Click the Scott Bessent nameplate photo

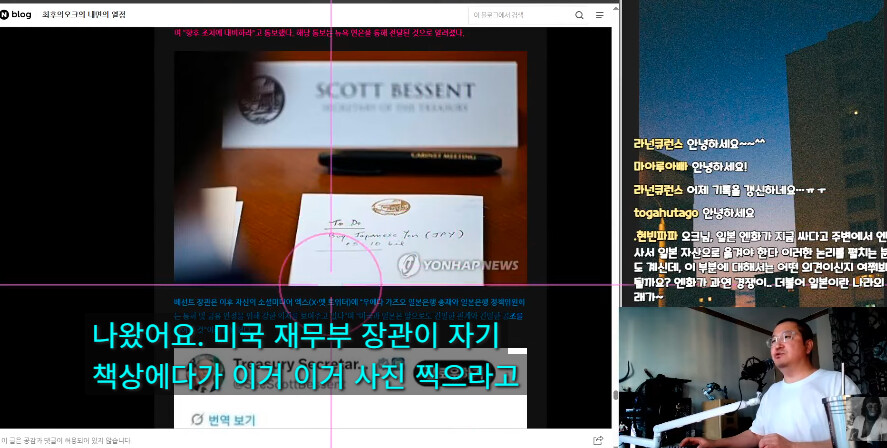[350, 168]
